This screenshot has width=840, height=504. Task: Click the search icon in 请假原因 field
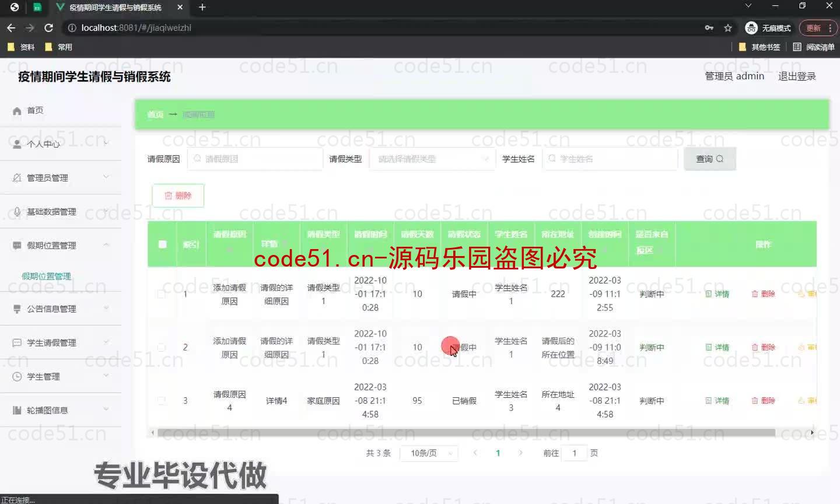tap(197, 159)
